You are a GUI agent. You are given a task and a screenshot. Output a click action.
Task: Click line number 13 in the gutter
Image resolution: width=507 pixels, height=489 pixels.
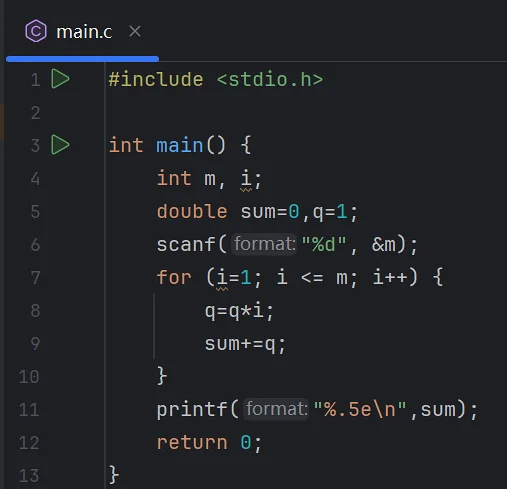pyautogui.click(x=29, y=476)
